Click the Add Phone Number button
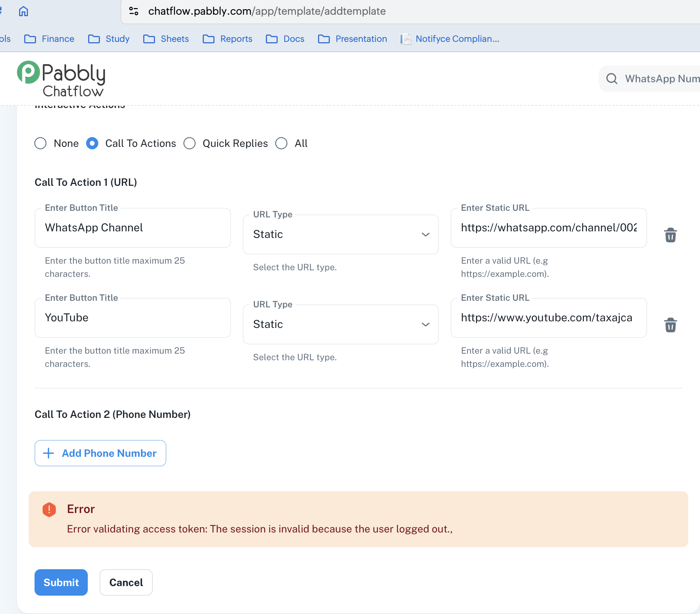700x614 pixels. (x=100, y=453)
